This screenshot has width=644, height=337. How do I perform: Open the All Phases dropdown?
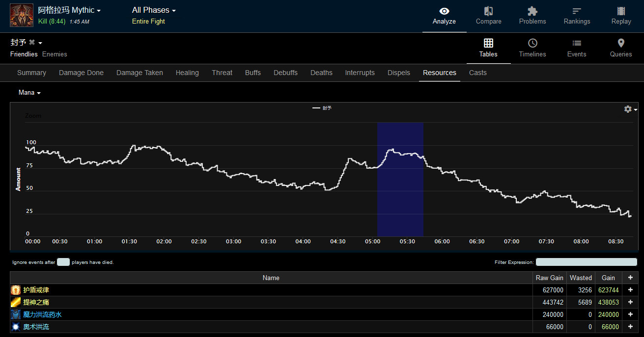pyautogui.click(x=154, y=10)
